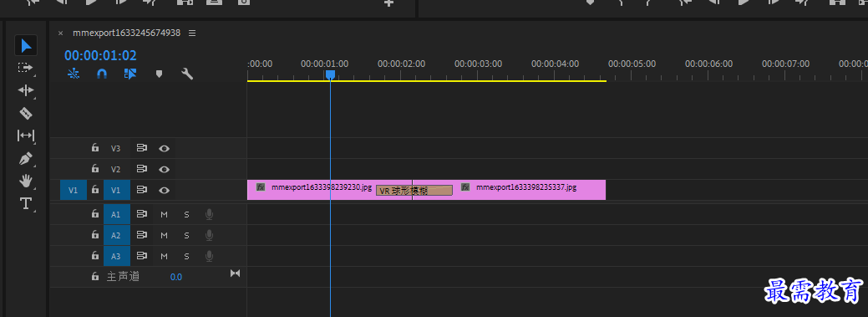
Task: Toggle sync lock on A1 track
Action: coord(142,213)
